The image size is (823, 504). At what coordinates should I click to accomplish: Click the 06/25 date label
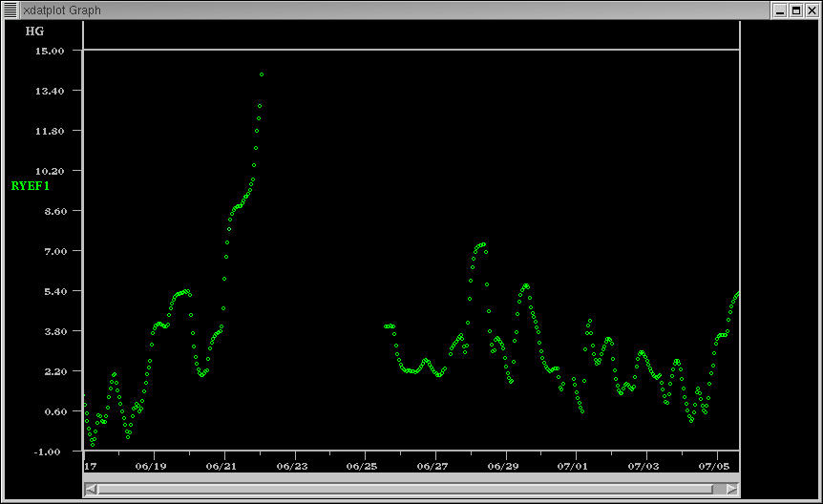362,466
